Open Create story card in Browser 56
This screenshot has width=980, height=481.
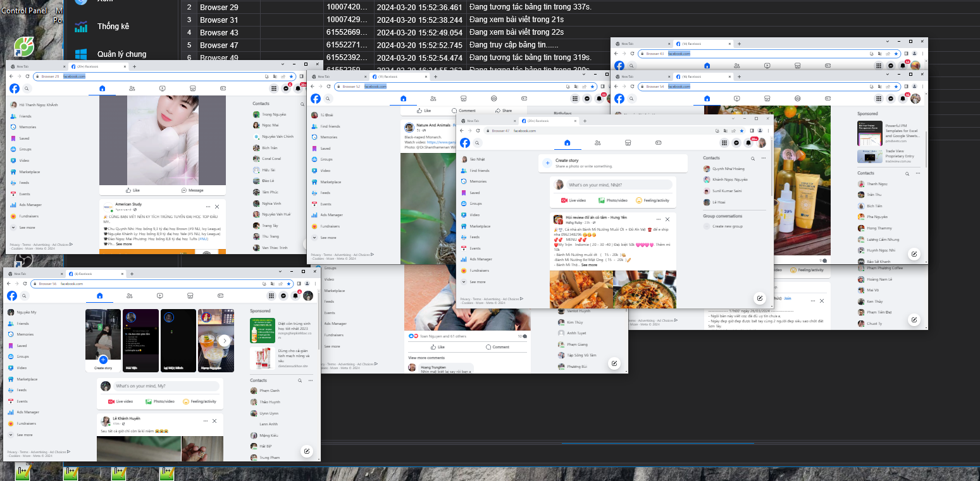[x=103, y=341]
